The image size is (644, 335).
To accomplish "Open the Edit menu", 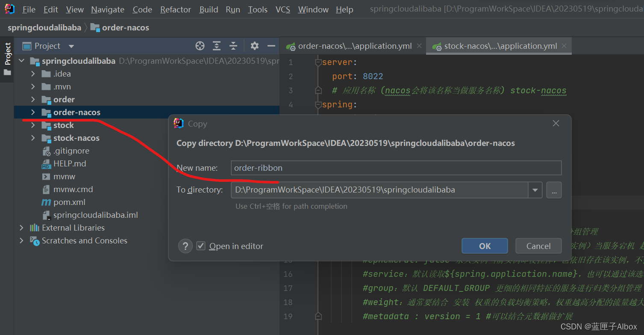I will coord(51,9).
